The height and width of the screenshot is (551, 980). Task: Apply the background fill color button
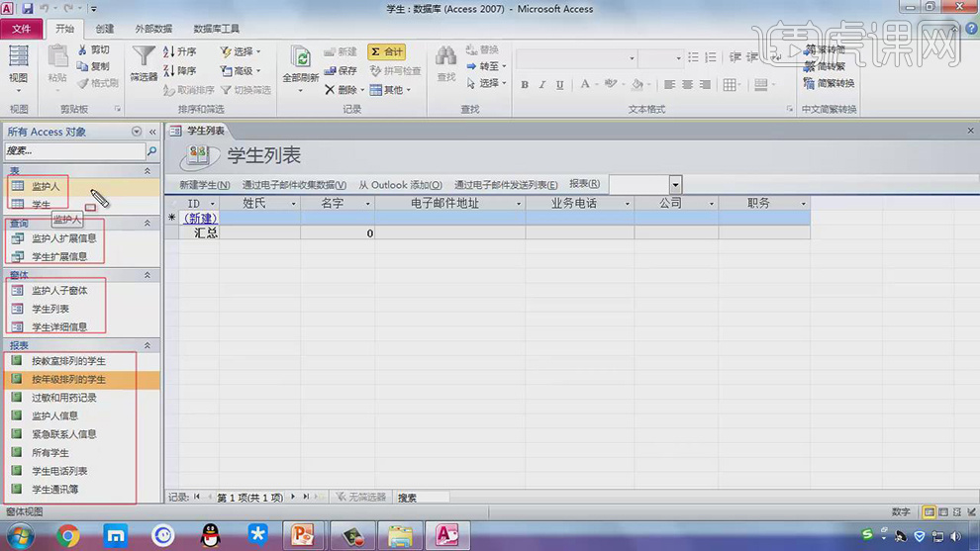(637, 84)
